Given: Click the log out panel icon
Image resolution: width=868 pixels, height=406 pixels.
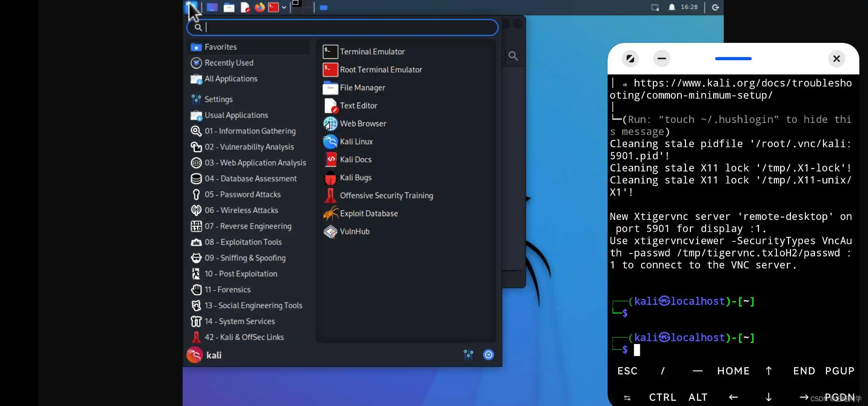Looking at the screenshot, I should [x=715, y=7].
